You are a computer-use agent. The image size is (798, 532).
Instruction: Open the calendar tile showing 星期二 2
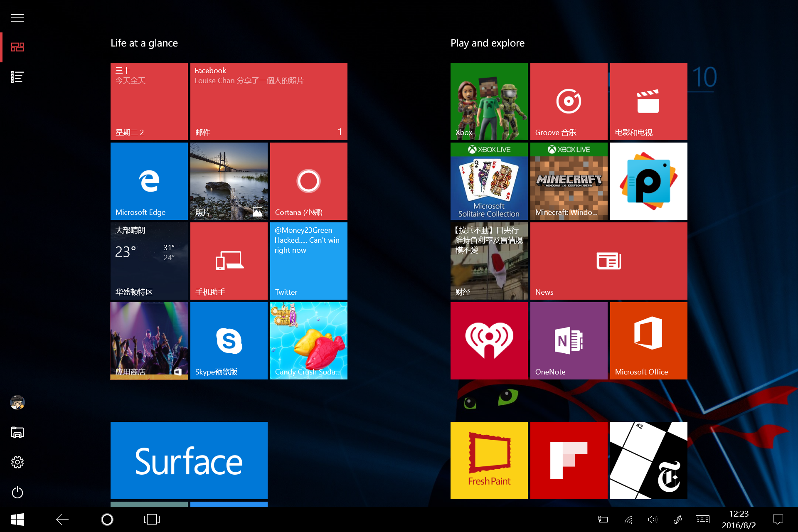[x=149, y=101]
